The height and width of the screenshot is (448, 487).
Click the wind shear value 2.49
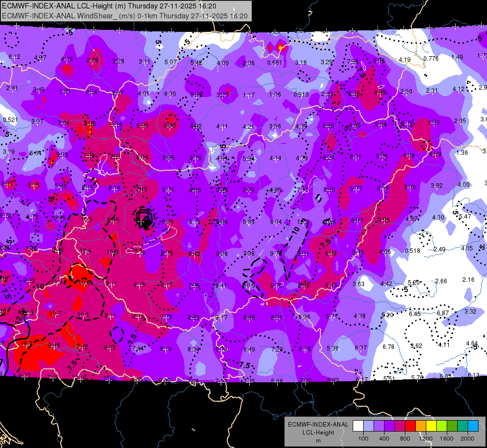point(439,249)
